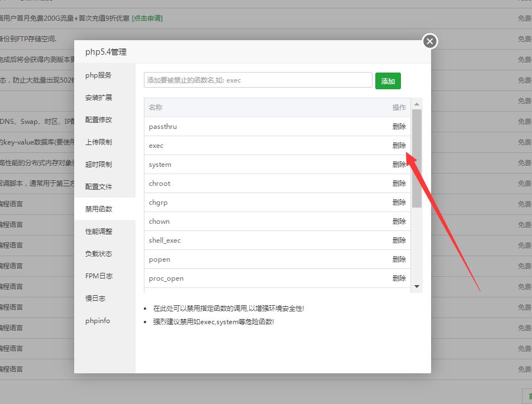Remove passthru from disabled list
The width and height of the screenshot is (532, 404).
[x=399, y=127]
